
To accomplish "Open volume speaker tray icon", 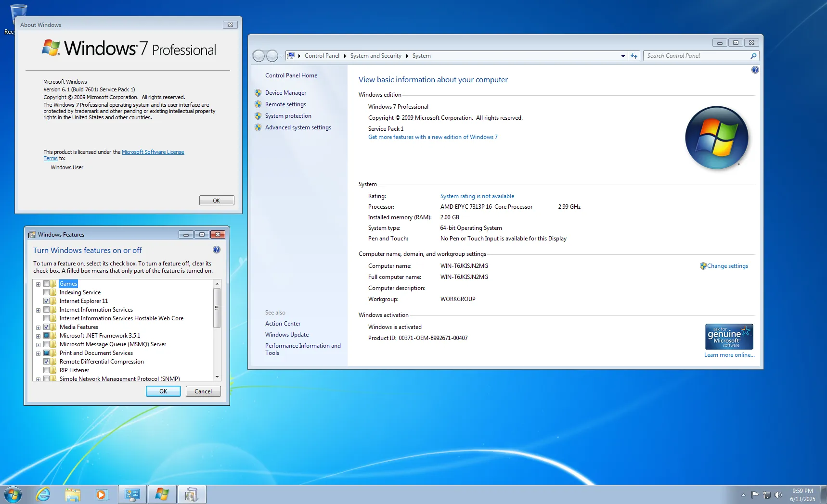I will 778,495.
